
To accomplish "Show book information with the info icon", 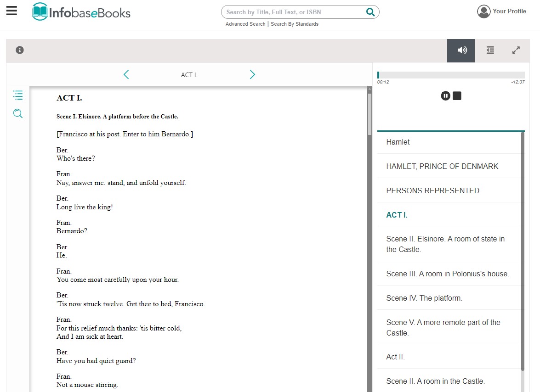I will [x=20, y=50].
